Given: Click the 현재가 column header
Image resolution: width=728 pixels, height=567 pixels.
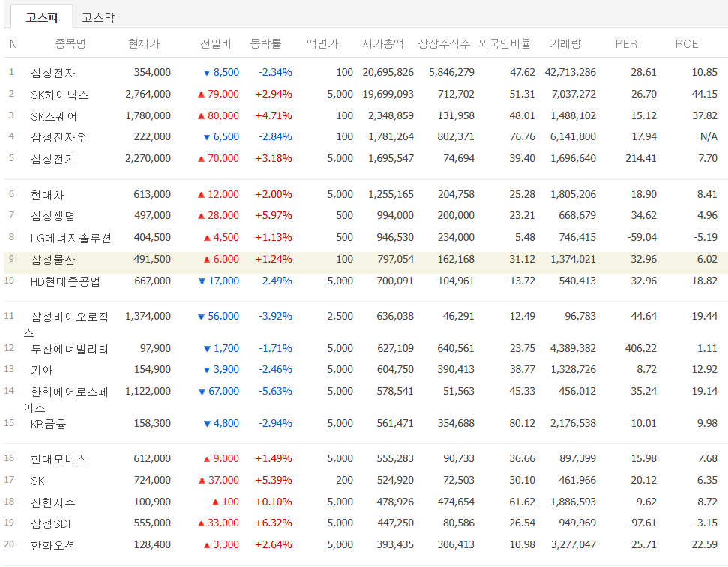Looking at the screenshot, I should coord(144,43).
